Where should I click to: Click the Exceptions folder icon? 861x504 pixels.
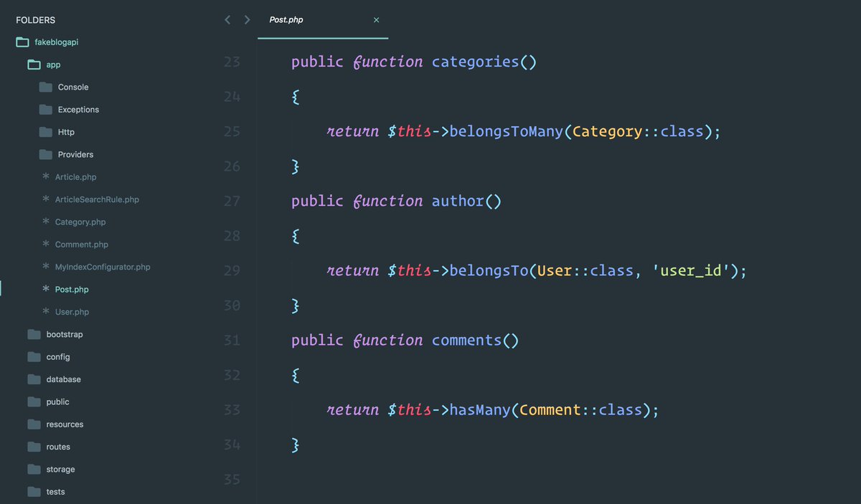(46, 110)
